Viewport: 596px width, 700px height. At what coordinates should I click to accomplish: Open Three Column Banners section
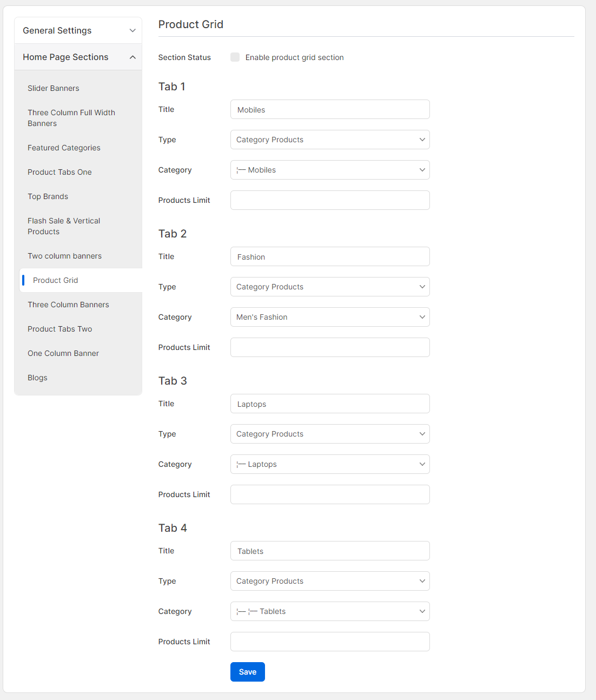68,305
